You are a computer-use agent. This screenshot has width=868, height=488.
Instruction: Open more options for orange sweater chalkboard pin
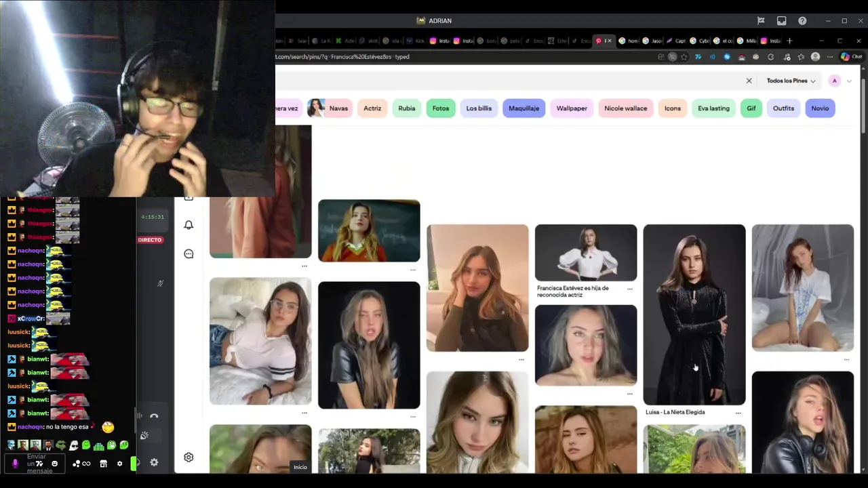coord(412,270)
